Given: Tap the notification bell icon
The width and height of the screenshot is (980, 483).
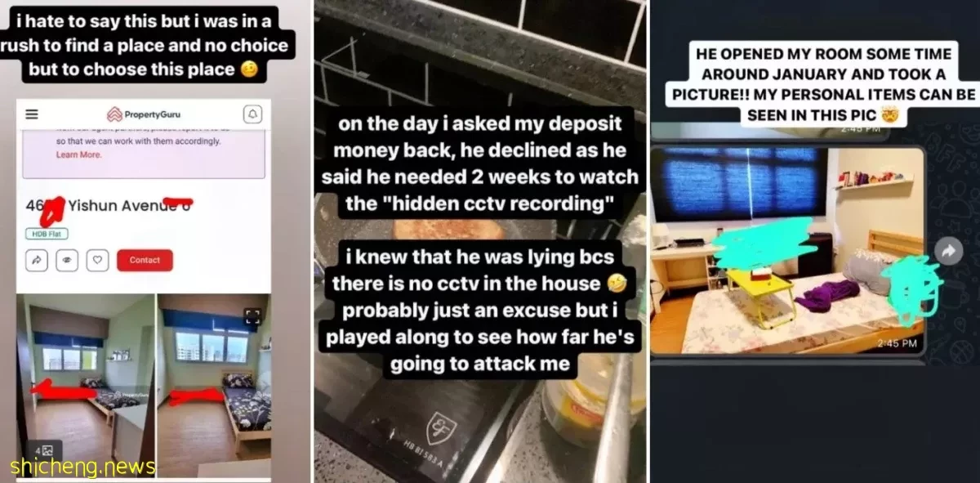Looking at the screenshot, I should pos(252,114).
